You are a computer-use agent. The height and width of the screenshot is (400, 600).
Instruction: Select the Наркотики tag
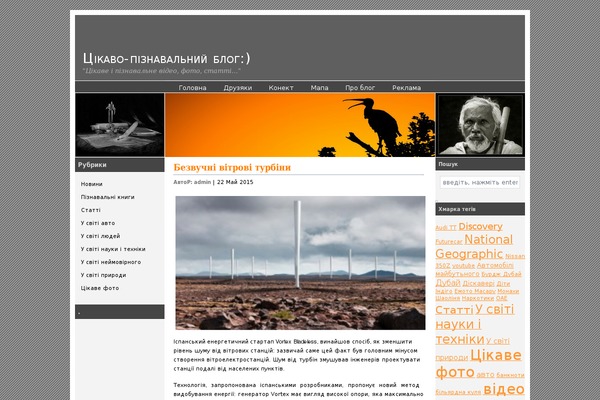tap(478, 298)
